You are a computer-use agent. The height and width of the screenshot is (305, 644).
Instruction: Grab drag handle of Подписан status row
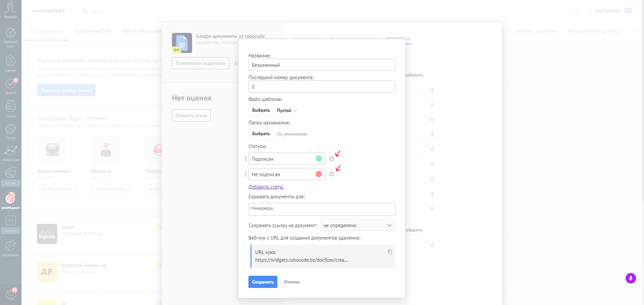pyautogui.click(x=246, y=159)
